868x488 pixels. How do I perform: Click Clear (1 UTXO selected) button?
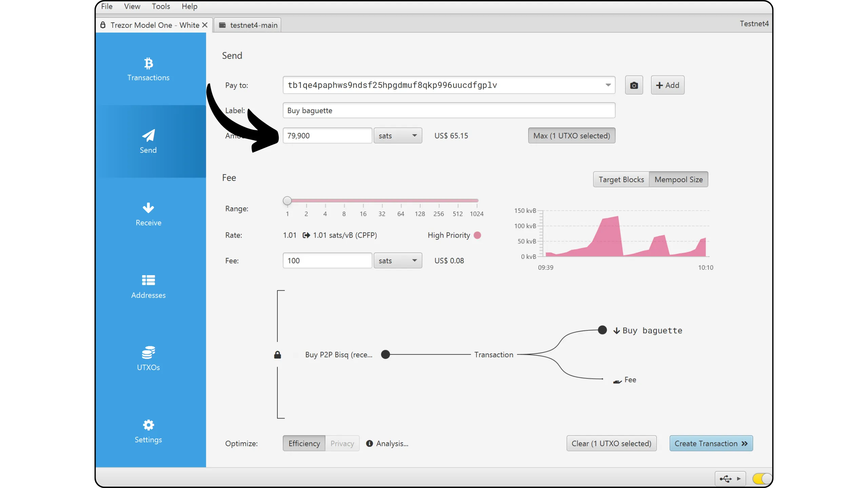tap(611, 444)
